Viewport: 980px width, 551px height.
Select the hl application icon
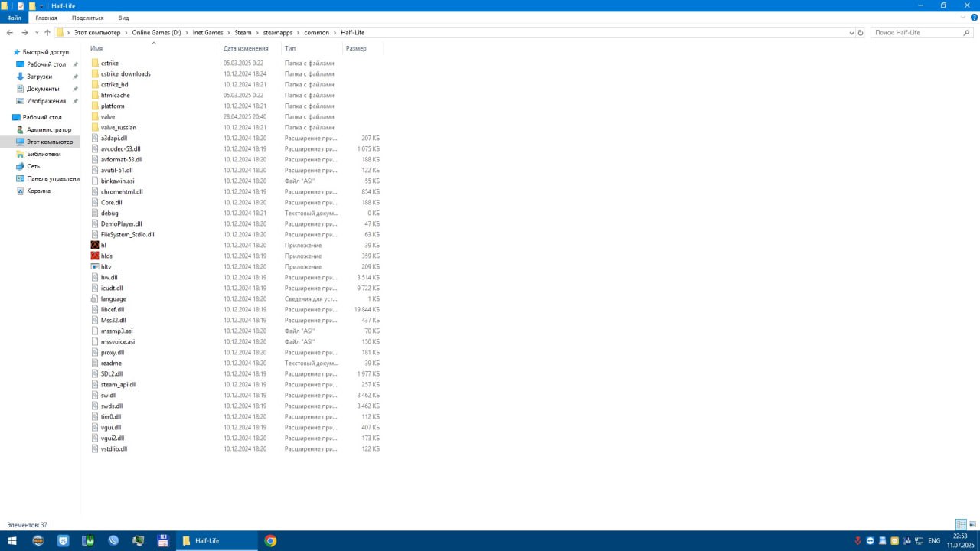click(95, 245)
